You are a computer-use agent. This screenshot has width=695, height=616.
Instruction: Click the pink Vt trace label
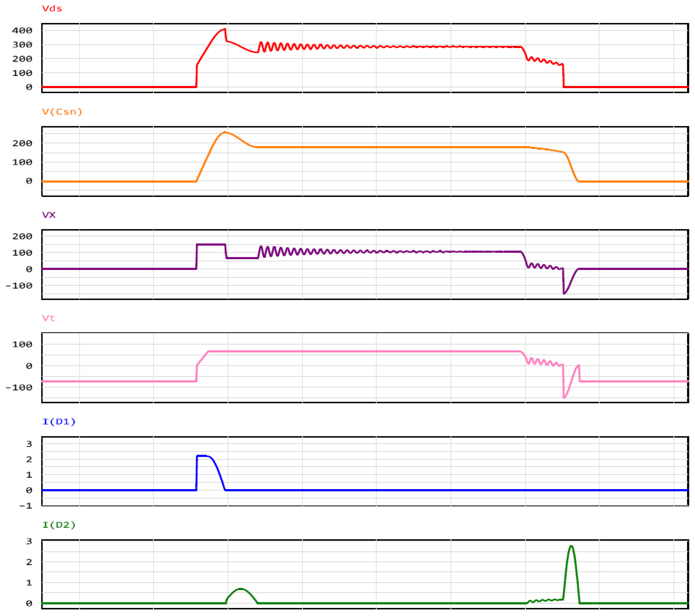click(48, 318)
